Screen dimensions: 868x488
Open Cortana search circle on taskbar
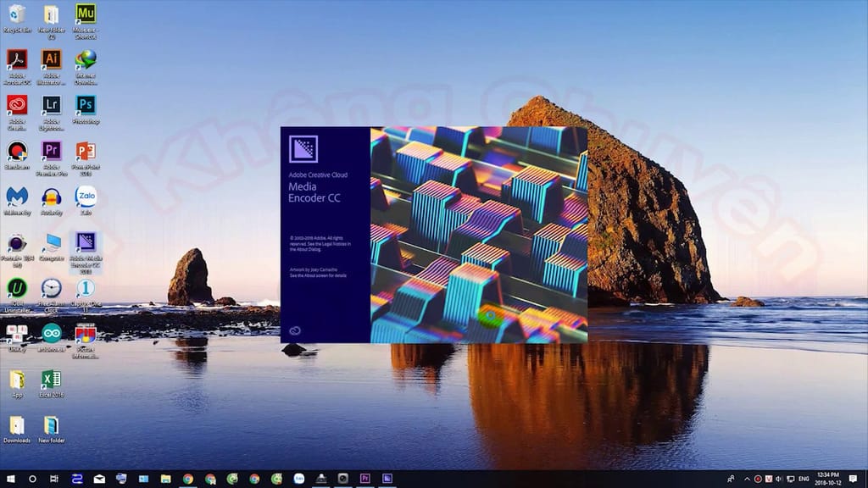pos(32,479)
